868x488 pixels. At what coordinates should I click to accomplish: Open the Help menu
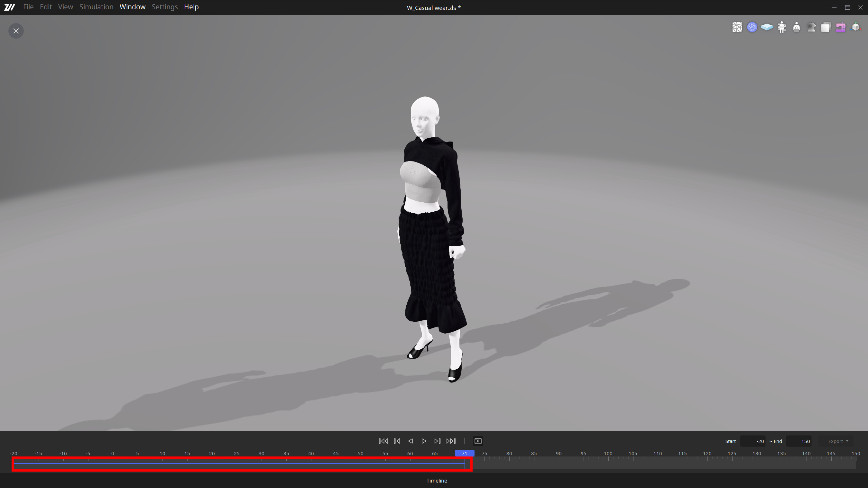(x=191, y=7)
